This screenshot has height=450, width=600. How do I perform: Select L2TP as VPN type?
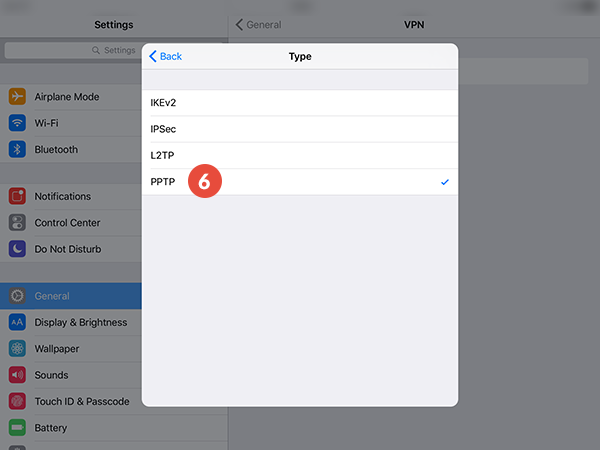pyautogui.click(x=300, y=155)
